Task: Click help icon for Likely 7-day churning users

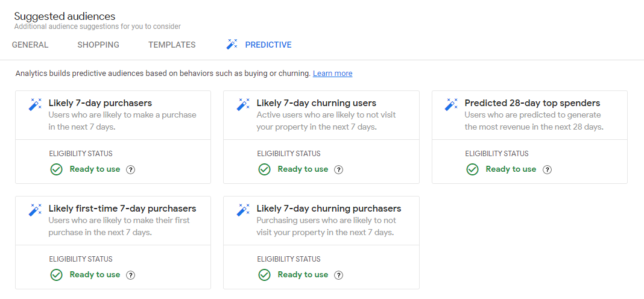Action: [x=339, y=169]
